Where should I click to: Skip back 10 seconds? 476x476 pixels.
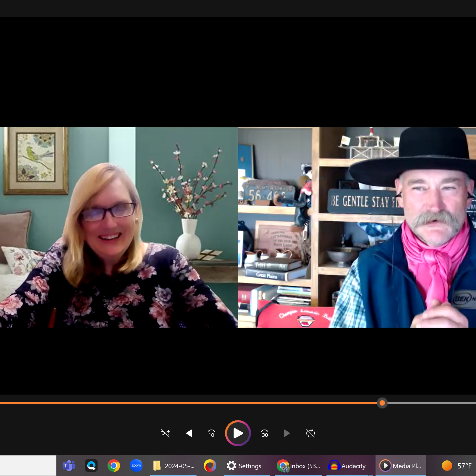pyautogui.click(x=211, y=433)
